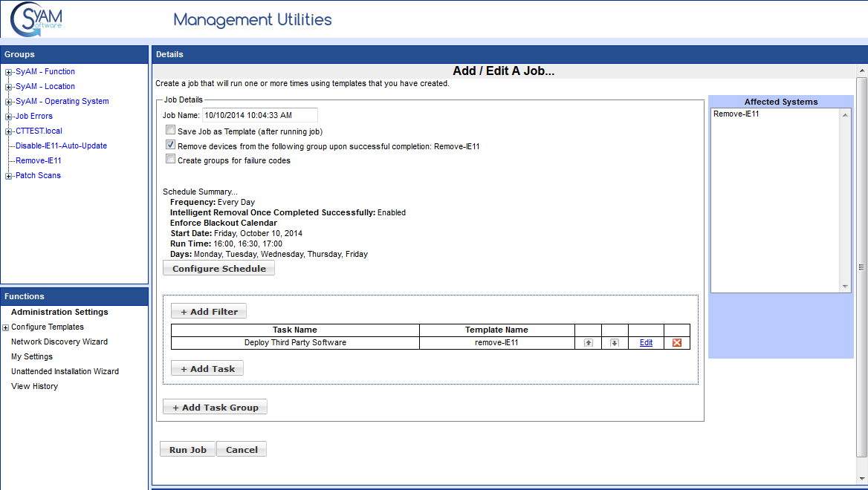Uncheck Remove devices from group checkbox
The height and width of the screenshot is (490, 868).
(170, 146)
